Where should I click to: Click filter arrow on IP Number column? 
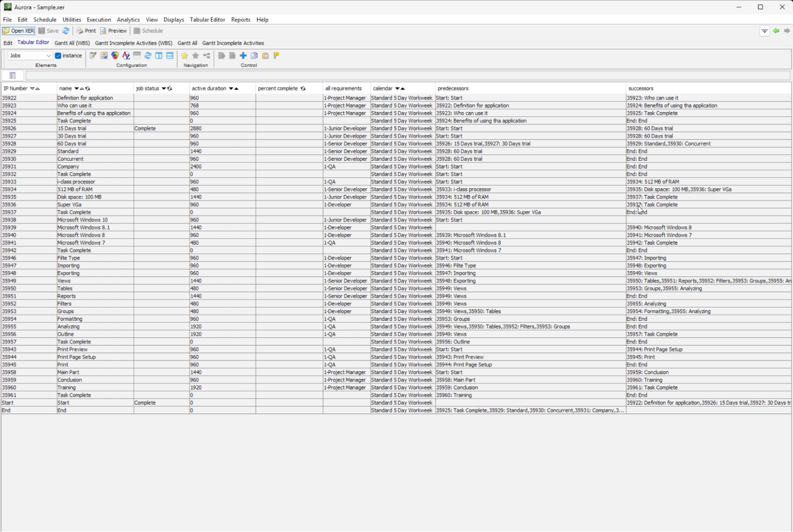[x=33, y=88]
